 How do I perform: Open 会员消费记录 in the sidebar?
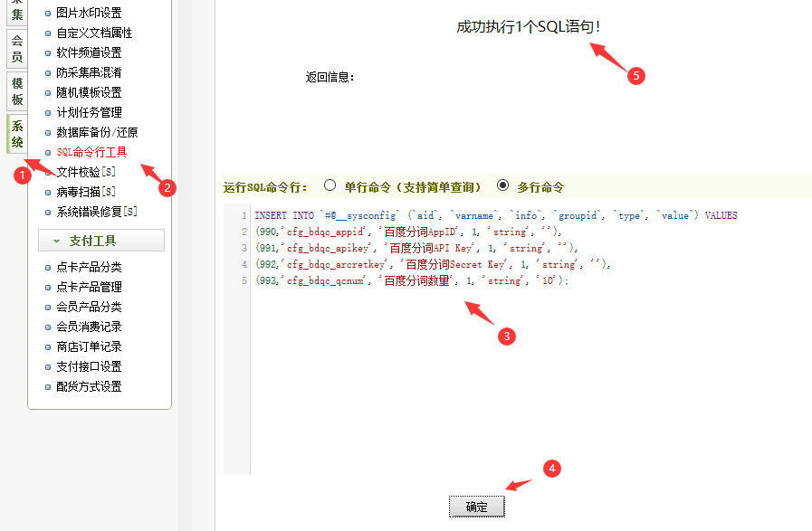click(89, 327)
